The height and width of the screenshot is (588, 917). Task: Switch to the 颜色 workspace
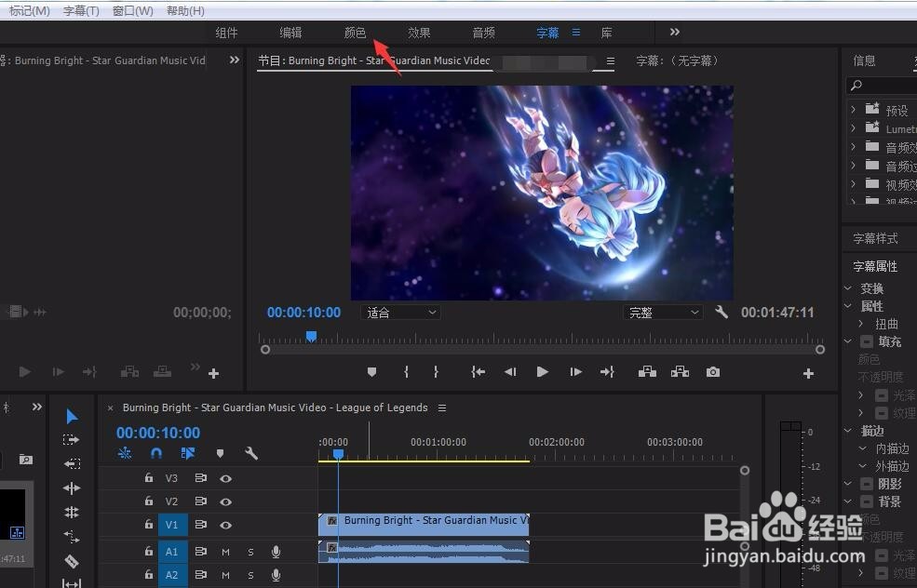[355, 33]
